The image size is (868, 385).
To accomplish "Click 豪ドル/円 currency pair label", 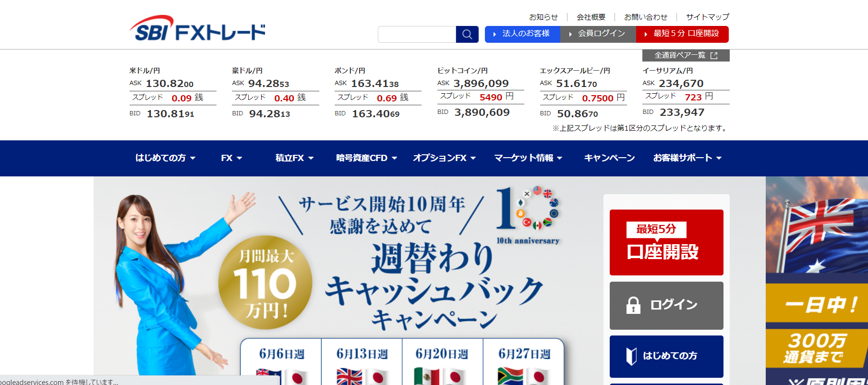I will point(247,71).
